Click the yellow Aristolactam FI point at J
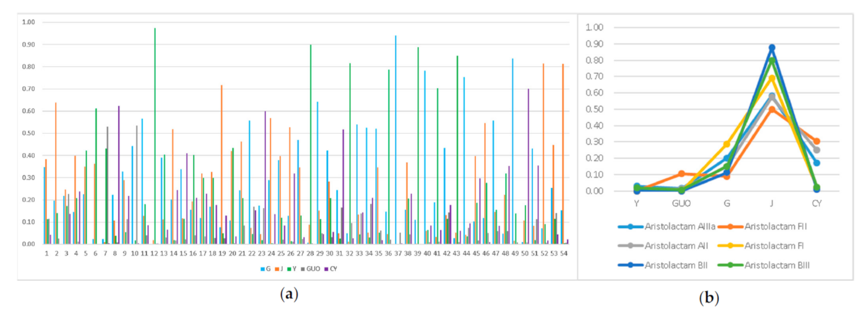The height and width of the screenshot is (312, 868). [x=772, y=78]
